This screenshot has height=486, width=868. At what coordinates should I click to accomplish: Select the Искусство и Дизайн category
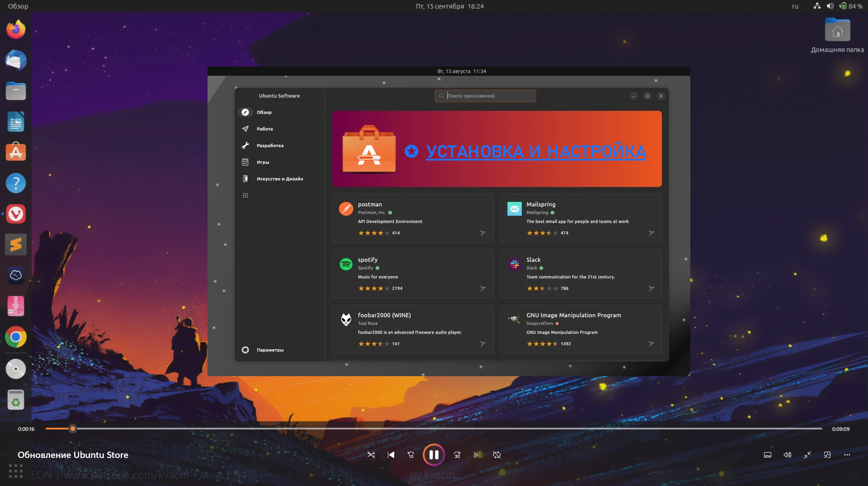click(x=279, y=179)
